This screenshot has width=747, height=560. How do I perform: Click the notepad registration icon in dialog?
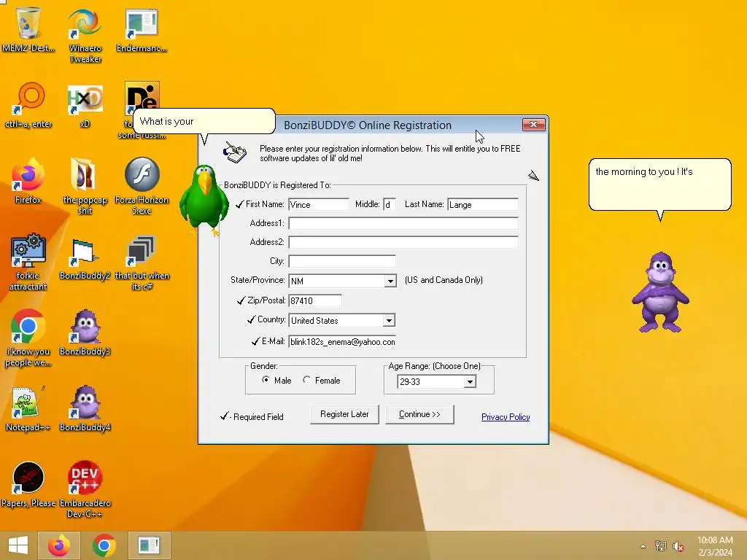[x=235, y=152]
